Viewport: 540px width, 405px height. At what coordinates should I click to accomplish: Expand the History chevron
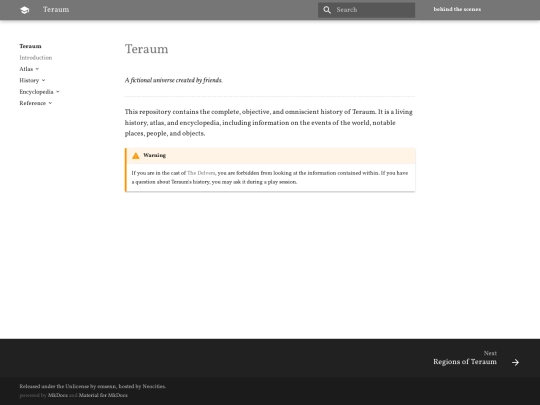point(43,80)
